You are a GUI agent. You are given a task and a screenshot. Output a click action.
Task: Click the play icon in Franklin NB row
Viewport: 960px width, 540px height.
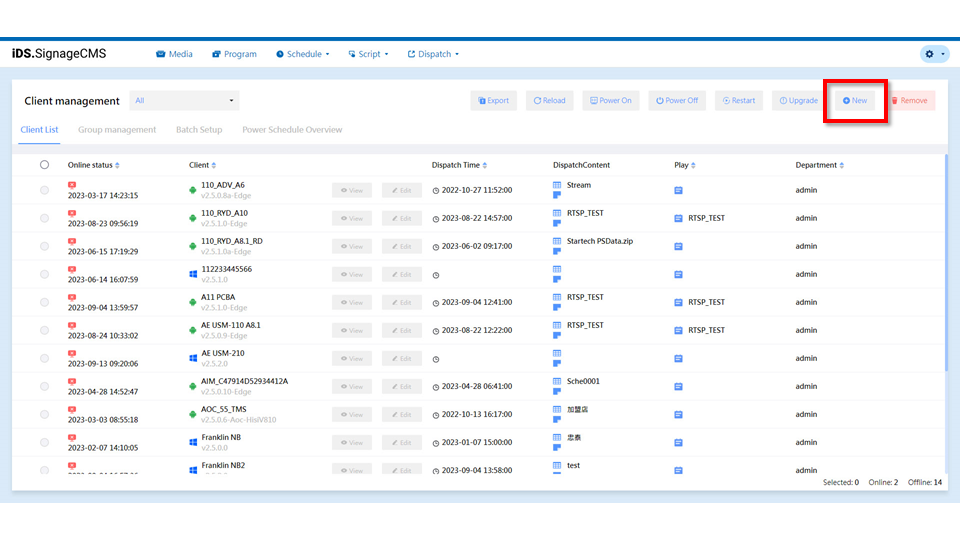click(678, 442)
